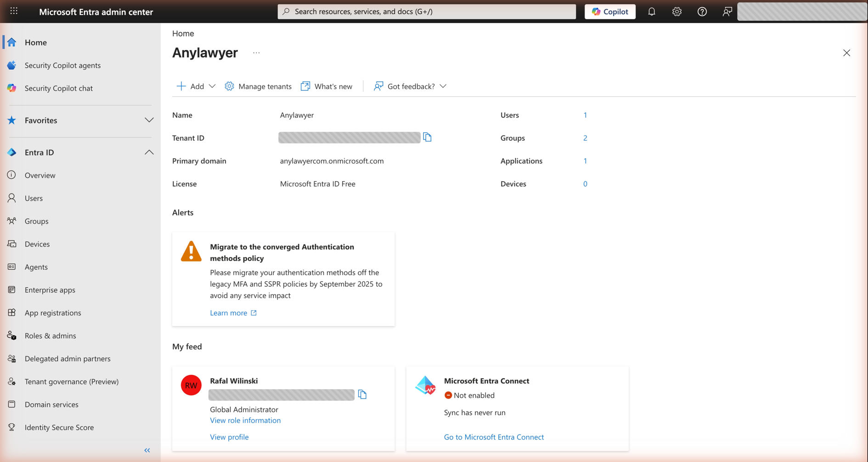Screen dimensions: 868x462
Task: Copy the Tenant ID
Action: pos(428,137)
